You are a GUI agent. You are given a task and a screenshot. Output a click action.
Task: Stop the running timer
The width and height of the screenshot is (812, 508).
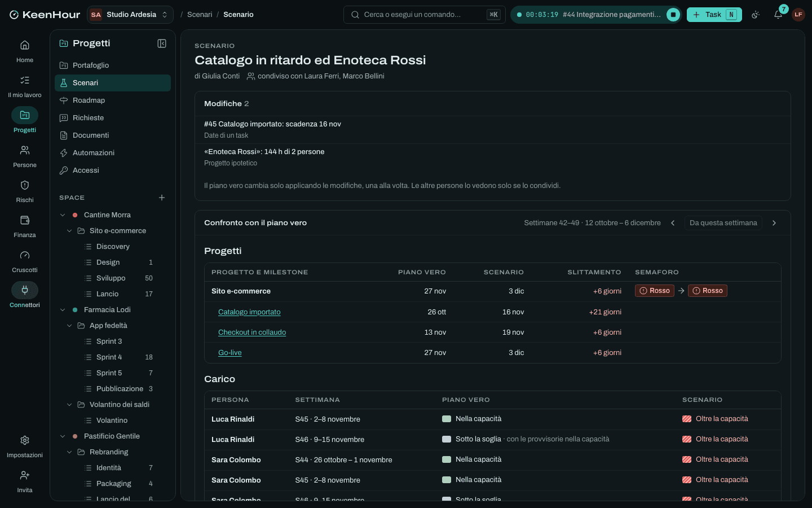click(x=673, y=15)
